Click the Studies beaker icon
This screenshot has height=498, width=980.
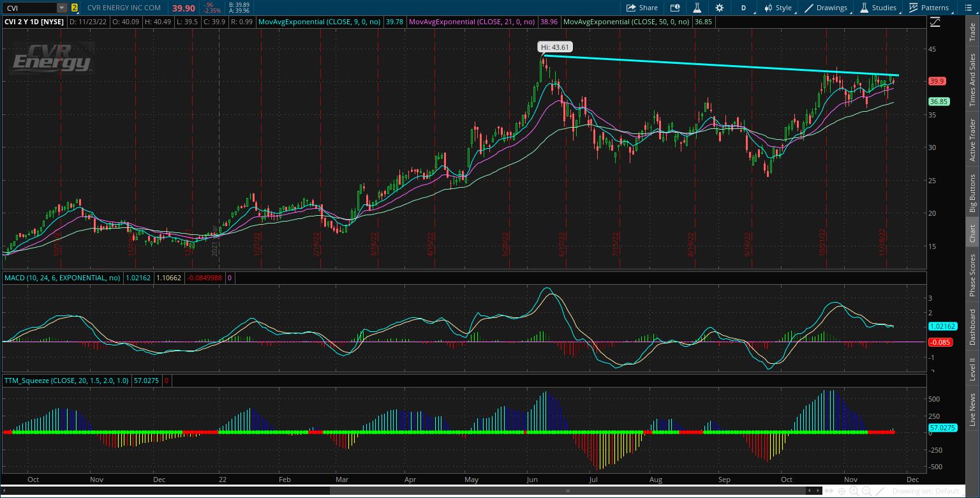point(865,8)
